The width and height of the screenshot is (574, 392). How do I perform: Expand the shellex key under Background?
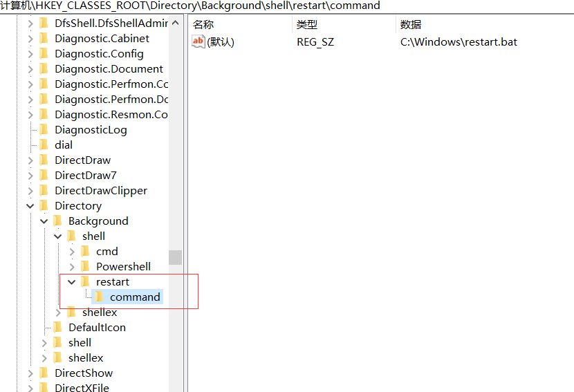[58, 312]
